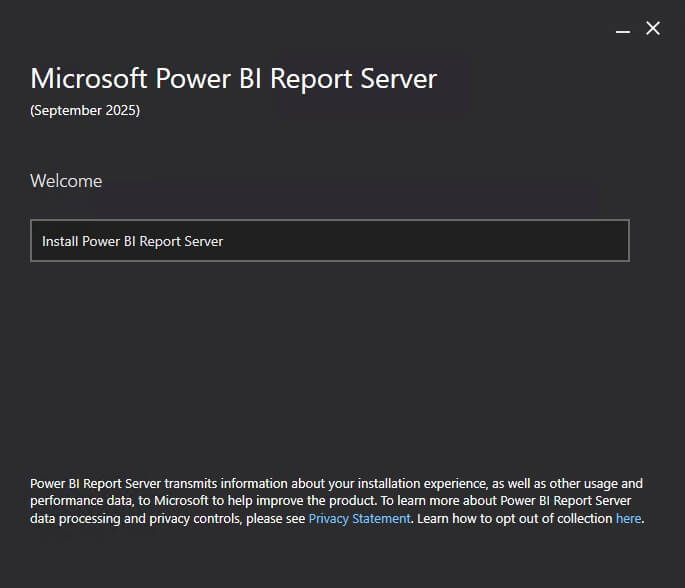
Task: Click "please see" before the Privacy Statement link
Action: pos(275,519)
